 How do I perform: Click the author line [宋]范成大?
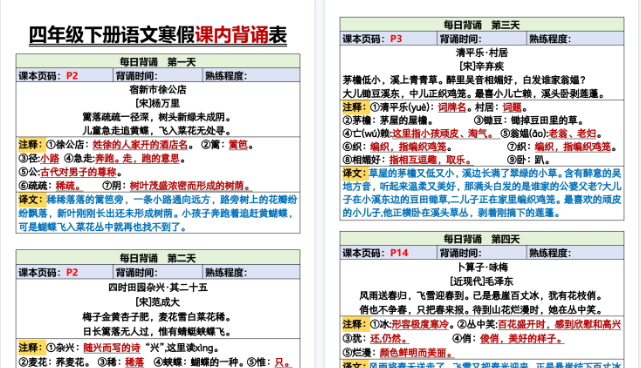[158, 302]
